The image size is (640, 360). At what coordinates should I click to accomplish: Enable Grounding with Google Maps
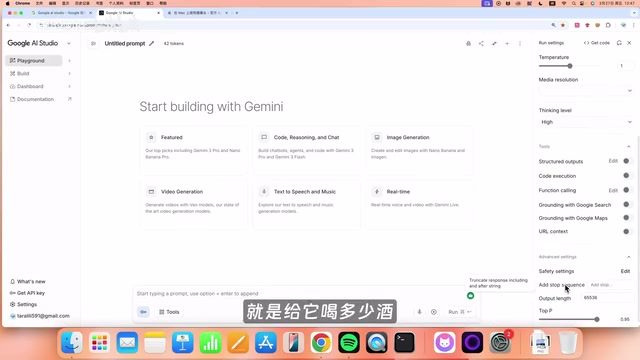click(x=628, y=218)
